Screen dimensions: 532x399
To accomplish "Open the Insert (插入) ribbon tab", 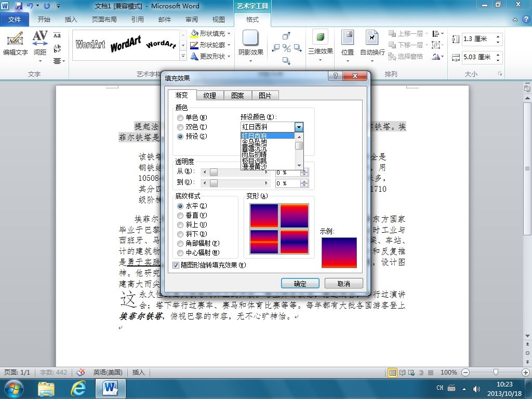I will point(71,20).
